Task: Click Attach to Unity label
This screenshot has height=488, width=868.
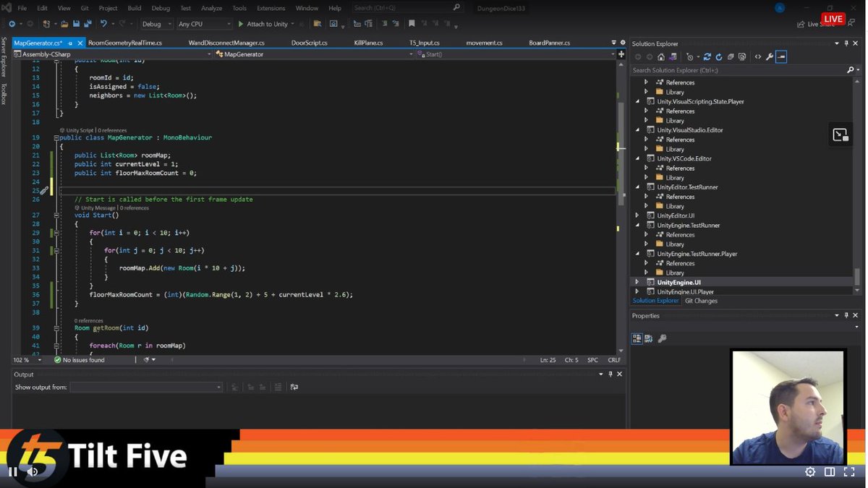Action: [267, 24]
